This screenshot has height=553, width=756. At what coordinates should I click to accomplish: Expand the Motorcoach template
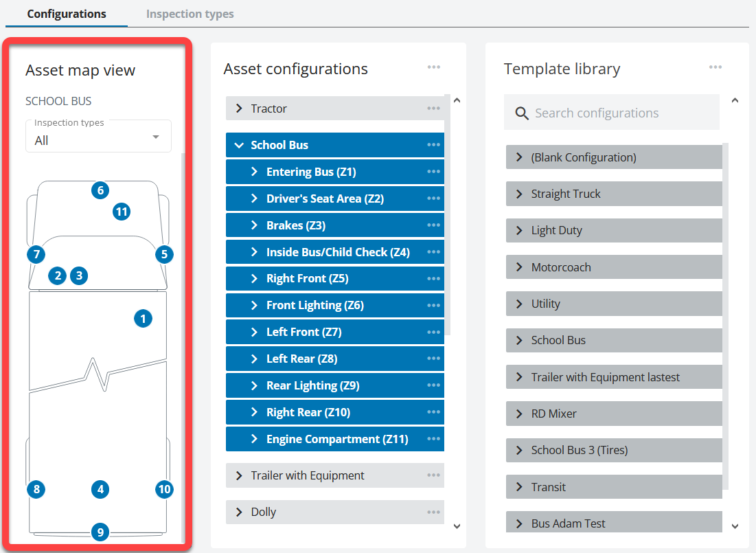click(519, 267)
